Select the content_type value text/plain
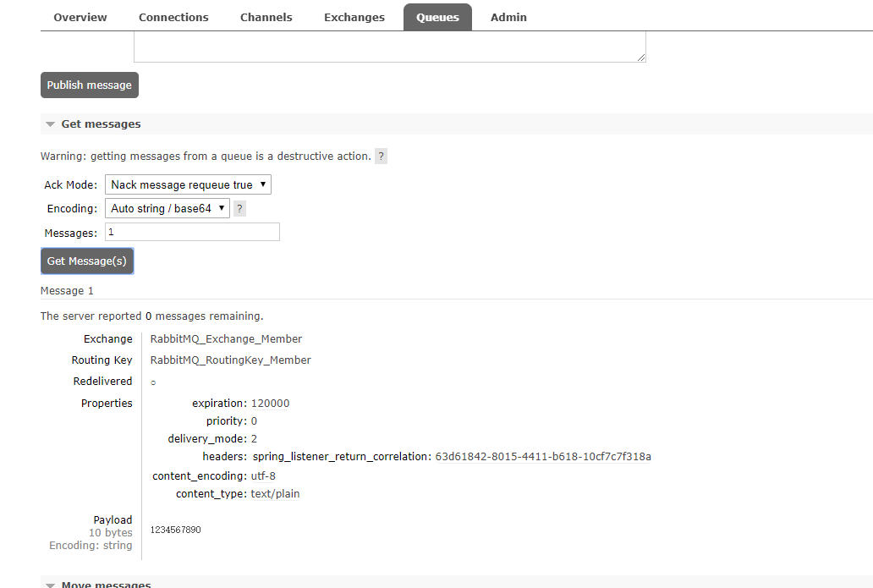 pyautogui.click(x=275, y=494)
